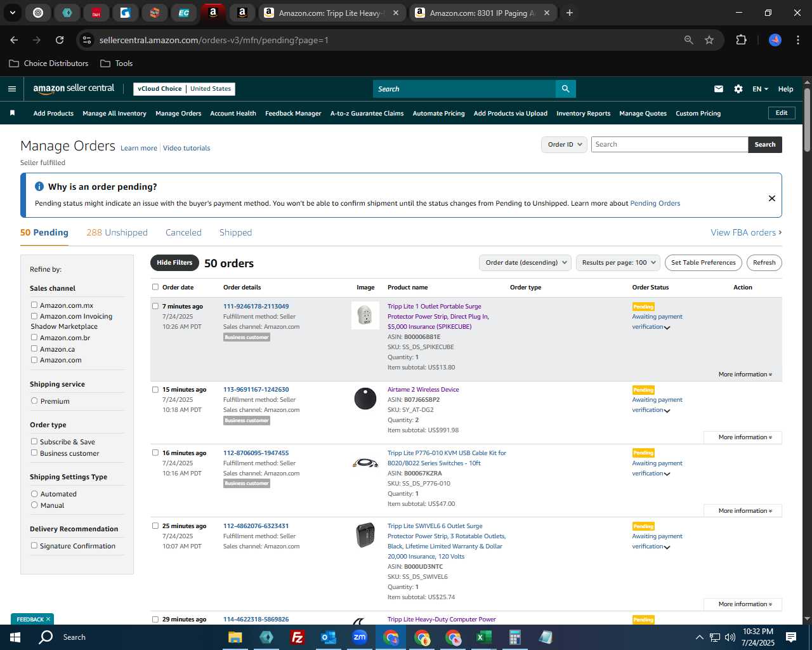Click the bookmark icon in nav bar
Viewport: 812px width, 650px height.
click(12, 113)
